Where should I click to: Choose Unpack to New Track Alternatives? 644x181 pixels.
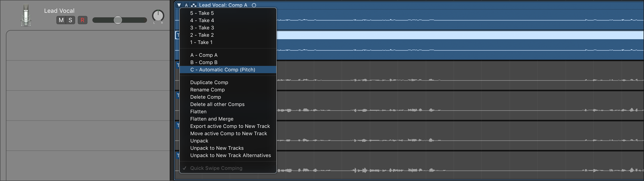point(230,155)
